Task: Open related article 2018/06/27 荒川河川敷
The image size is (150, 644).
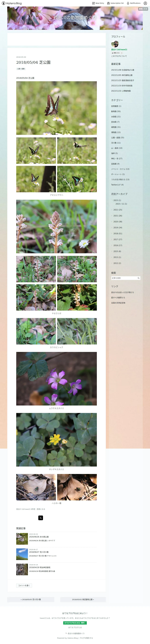Action: tap(39, 552)
